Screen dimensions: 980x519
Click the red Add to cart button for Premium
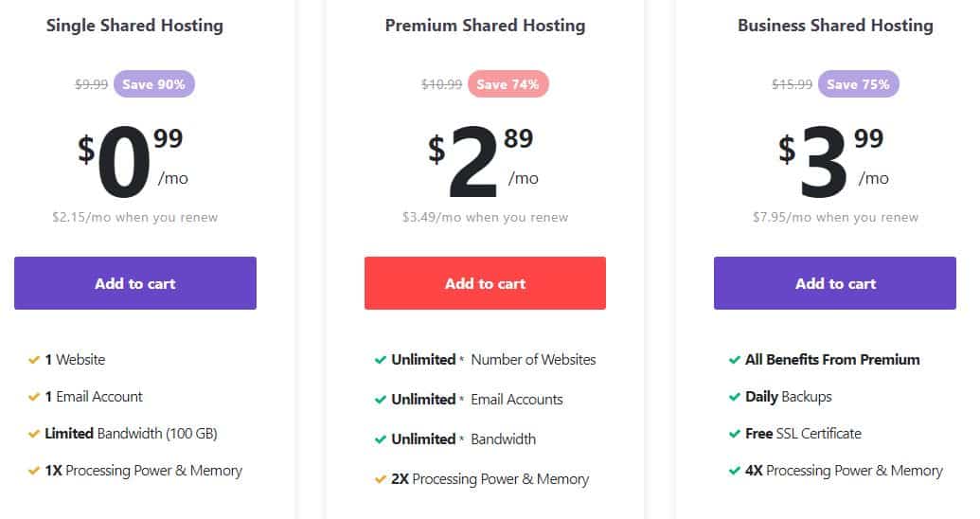[485, 283]
